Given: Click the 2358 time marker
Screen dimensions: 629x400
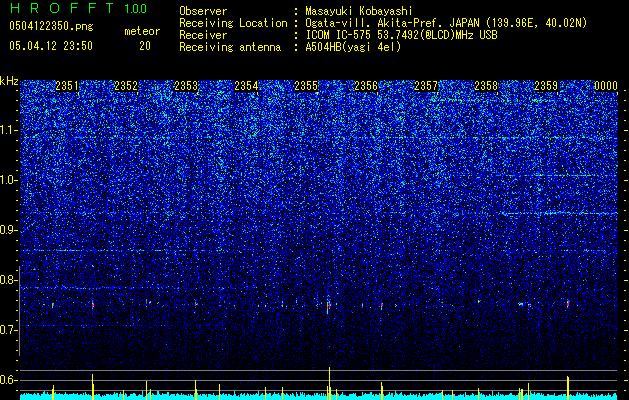Looking at the screenshot, I should 486,86.
